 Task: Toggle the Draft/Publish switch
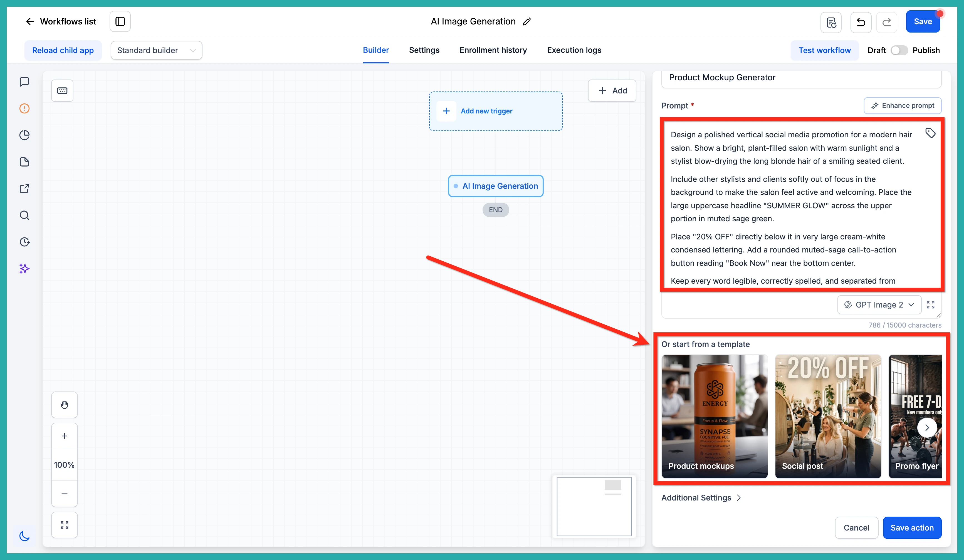click(899, 51)
